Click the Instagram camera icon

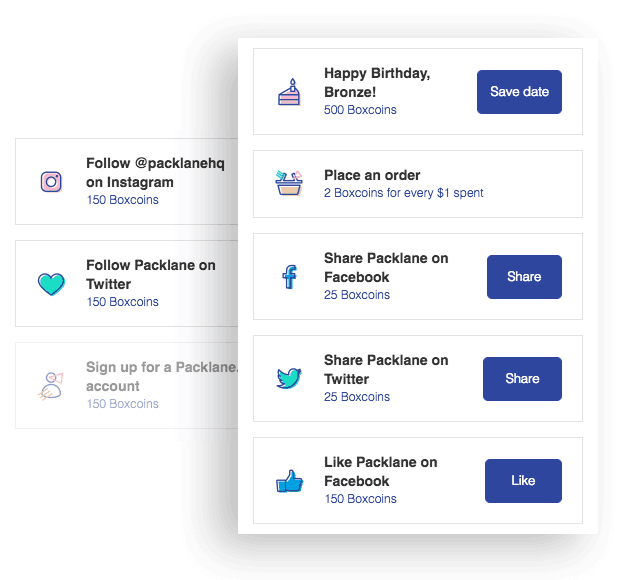coord(51,182)
